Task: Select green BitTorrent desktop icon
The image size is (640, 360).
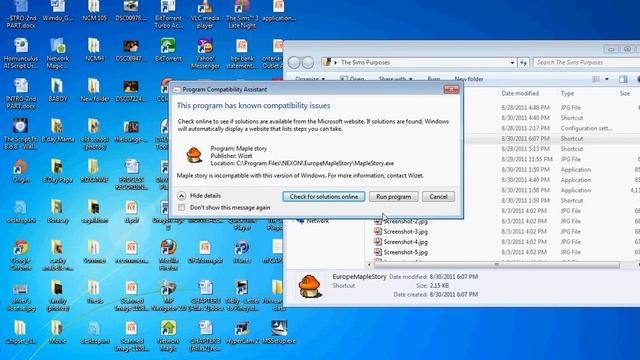Action: pyautogui.click(x=168, y=49)
